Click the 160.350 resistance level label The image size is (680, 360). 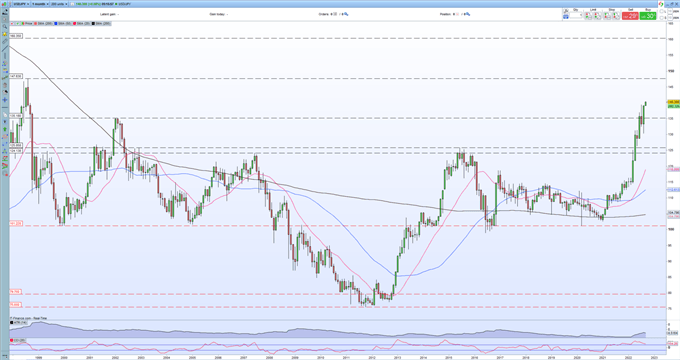[x=16, y=36]
